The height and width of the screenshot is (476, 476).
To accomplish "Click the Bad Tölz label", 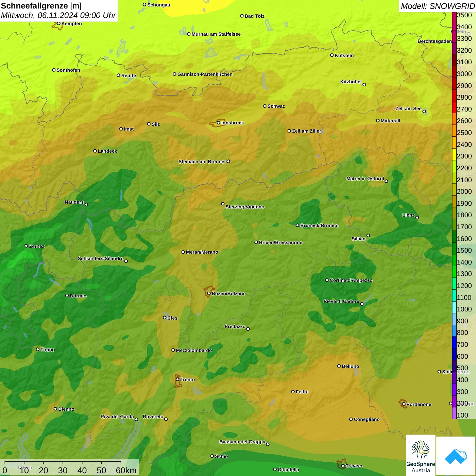I will pos(255,16).
